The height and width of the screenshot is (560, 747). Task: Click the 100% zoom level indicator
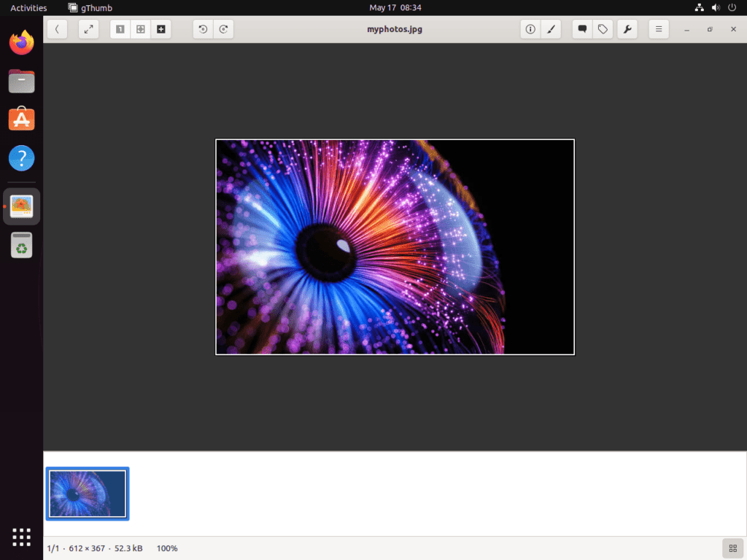167,548
